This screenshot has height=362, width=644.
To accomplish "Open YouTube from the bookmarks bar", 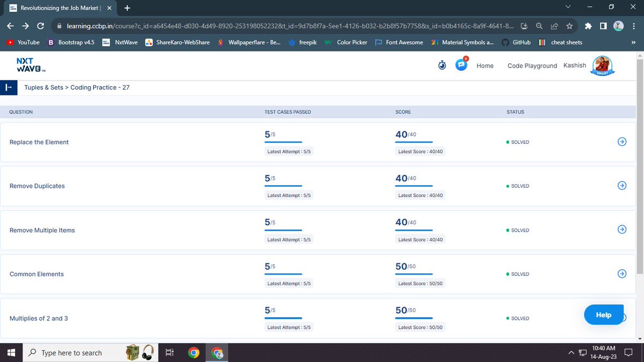I will (x=23, y=42).
